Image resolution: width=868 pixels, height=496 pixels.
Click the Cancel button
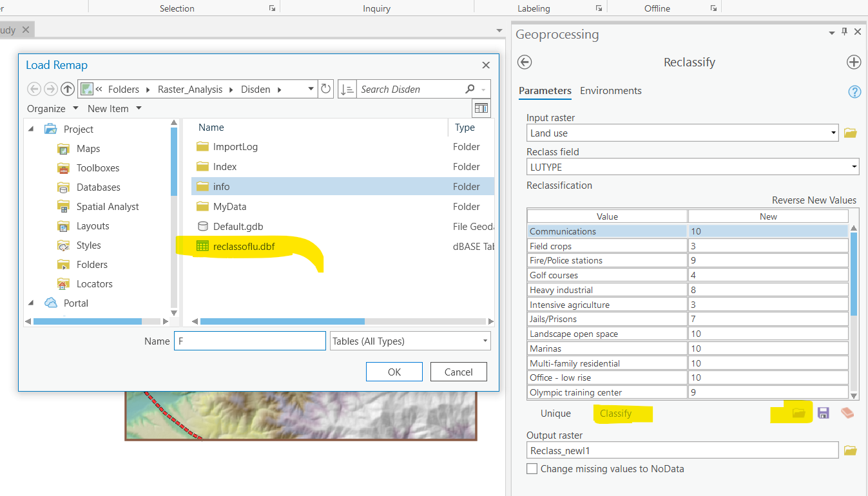[458, 372]
